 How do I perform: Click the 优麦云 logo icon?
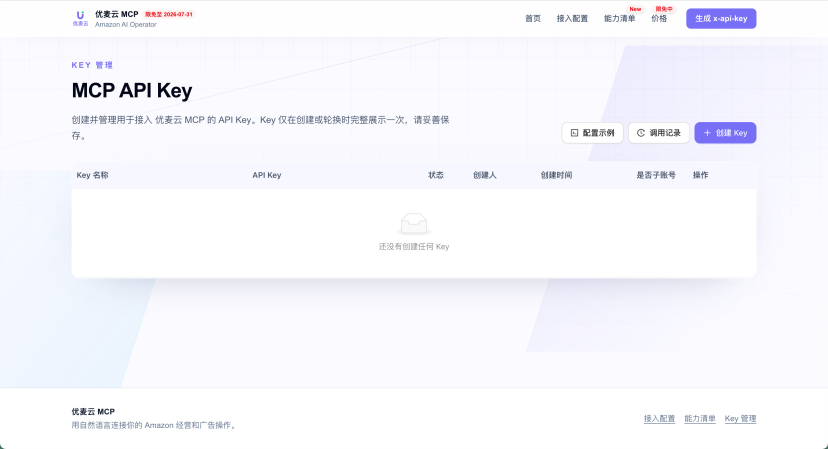(80, 18)
